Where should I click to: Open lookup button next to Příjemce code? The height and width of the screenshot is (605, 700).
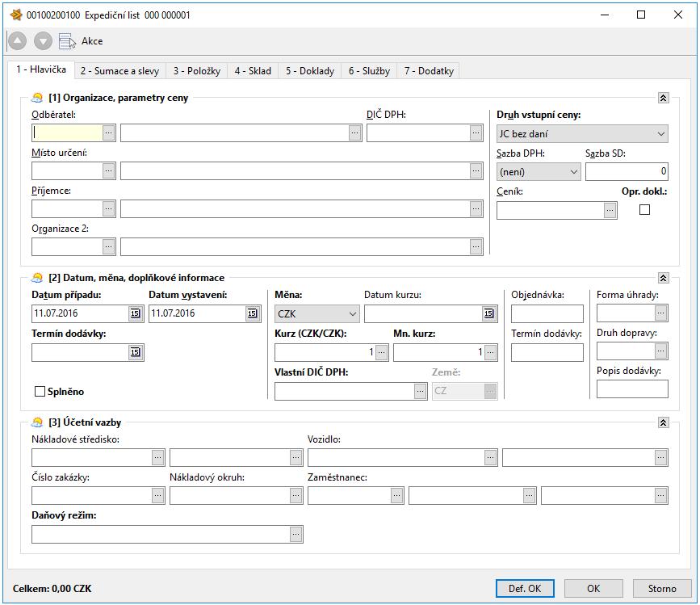(x=108, y=208)
